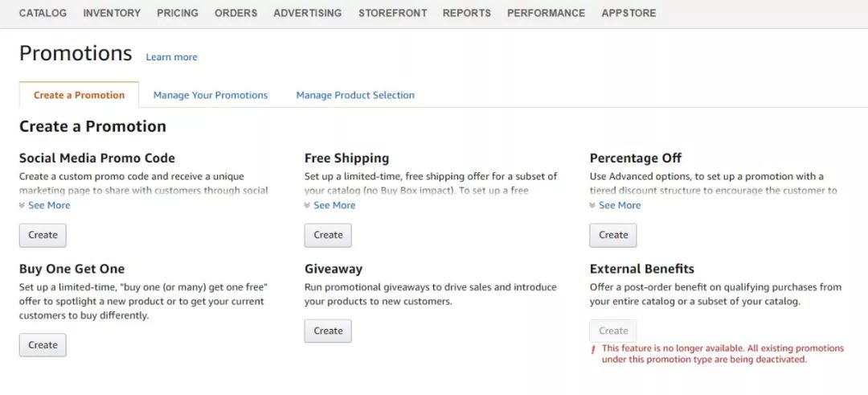Create a Giveaway promotion
Viewport: 868px width, 395px height.
click(328, 331)
